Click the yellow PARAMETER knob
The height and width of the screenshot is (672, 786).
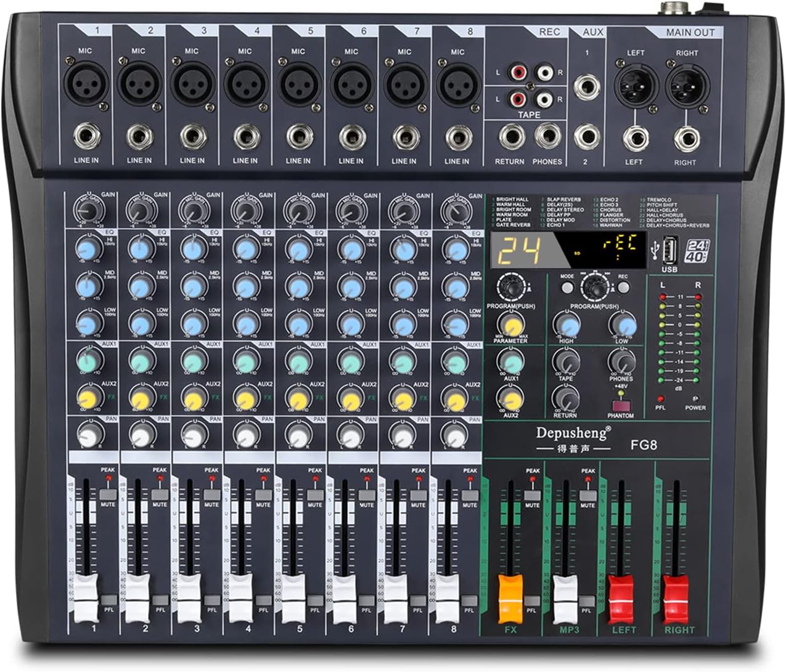510,324
